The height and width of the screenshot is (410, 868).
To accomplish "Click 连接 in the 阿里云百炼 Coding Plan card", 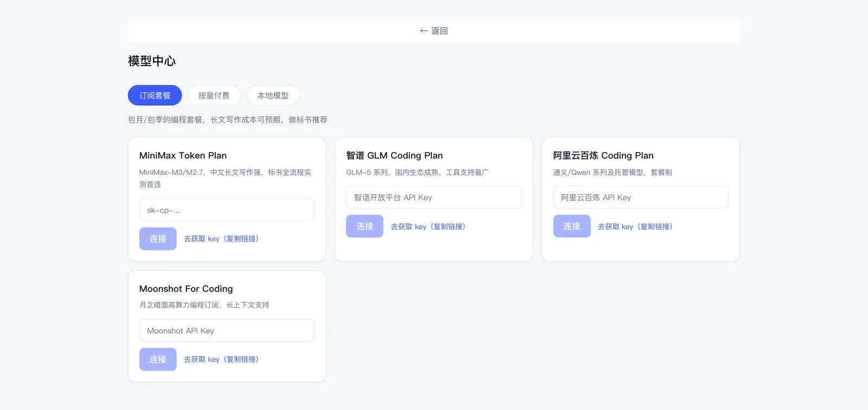I will pyautogui.click(x=572, y=226).
